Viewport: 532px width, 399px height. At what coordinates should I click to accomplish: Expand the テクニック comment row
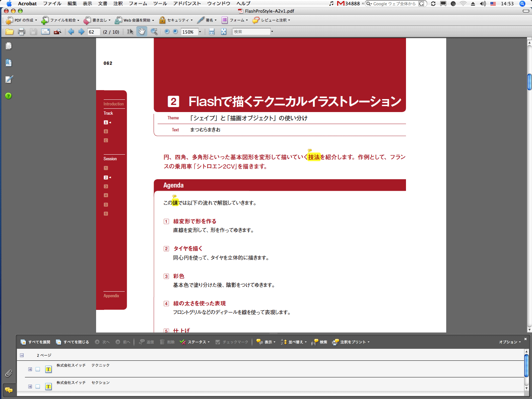tap(30, 369)
